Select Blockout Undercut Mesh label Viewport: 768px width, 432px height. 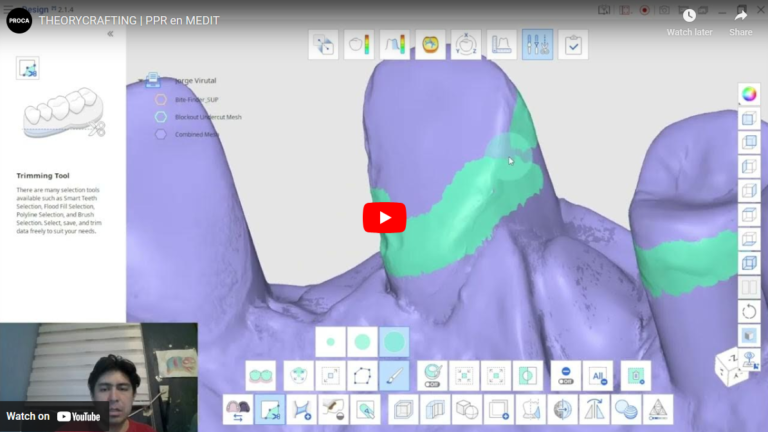coord(208,117)
